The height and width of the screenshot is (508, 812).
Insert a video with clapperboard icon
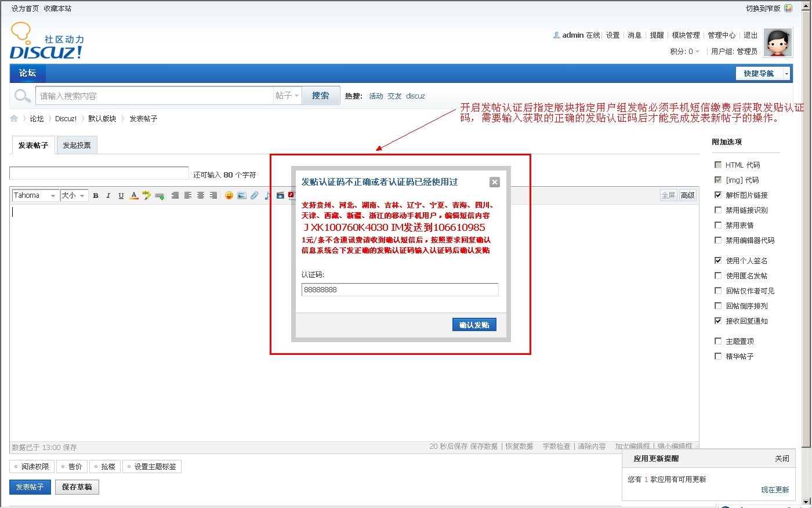[280, 195]
